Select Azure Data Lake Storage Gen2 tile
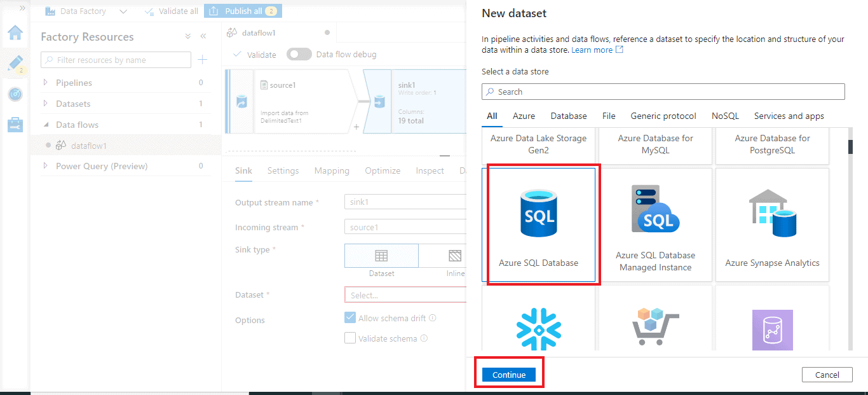 click(x=539, y=145)
